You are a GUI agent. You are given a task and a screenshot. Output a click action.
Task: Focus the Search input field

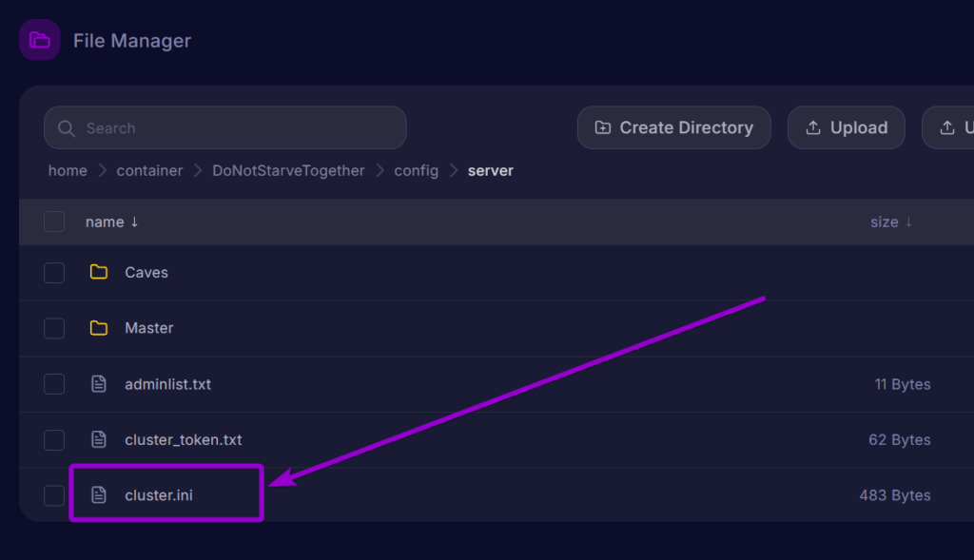(x=238, y=128)
